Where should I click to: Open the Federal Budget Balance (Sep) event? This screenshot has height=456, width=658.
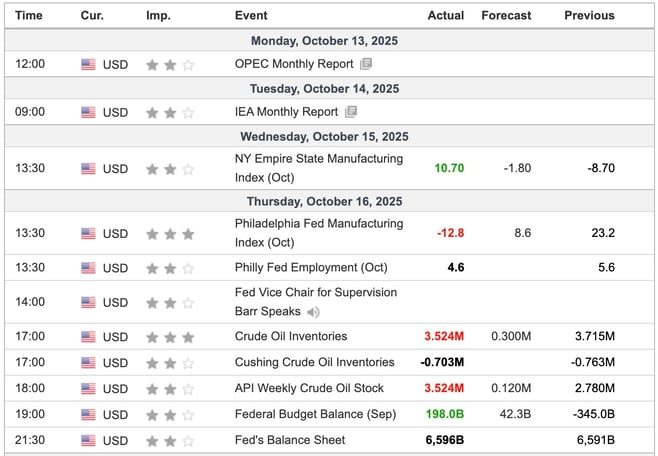point(315,415)
